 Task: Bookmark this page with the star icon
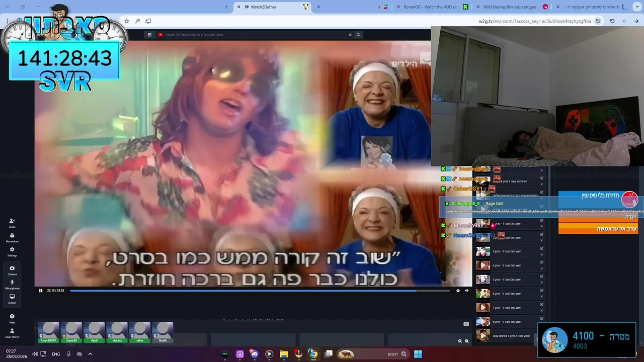pyautogui.click(x=127, y=21)
